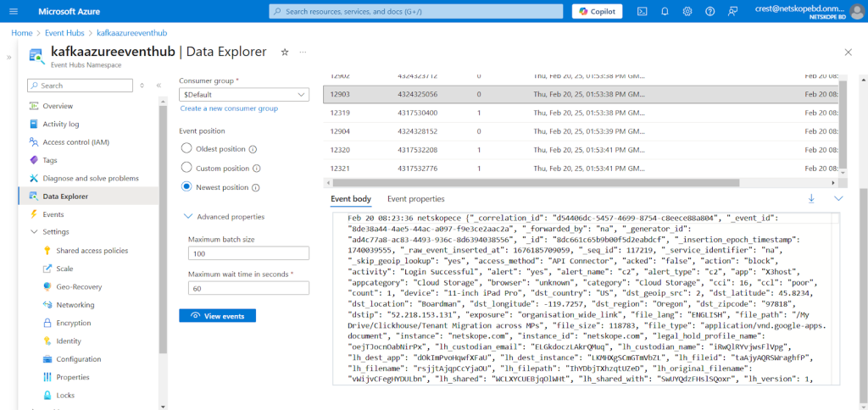The height and width of the screenshot is (410, 868).
Task: Open the Azure portal hamburger menu
Action: (x=14, y=11)
